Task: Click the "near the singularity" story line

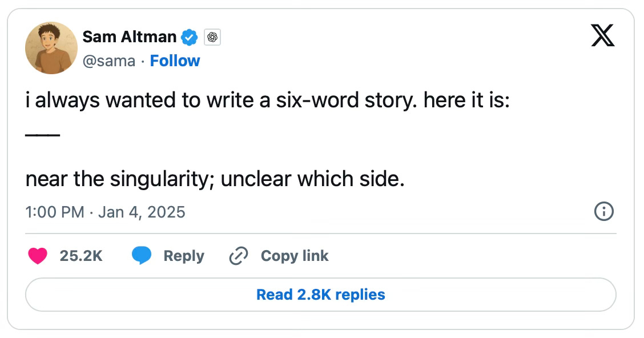Action: pyautogui.click(x=215, y=180)
